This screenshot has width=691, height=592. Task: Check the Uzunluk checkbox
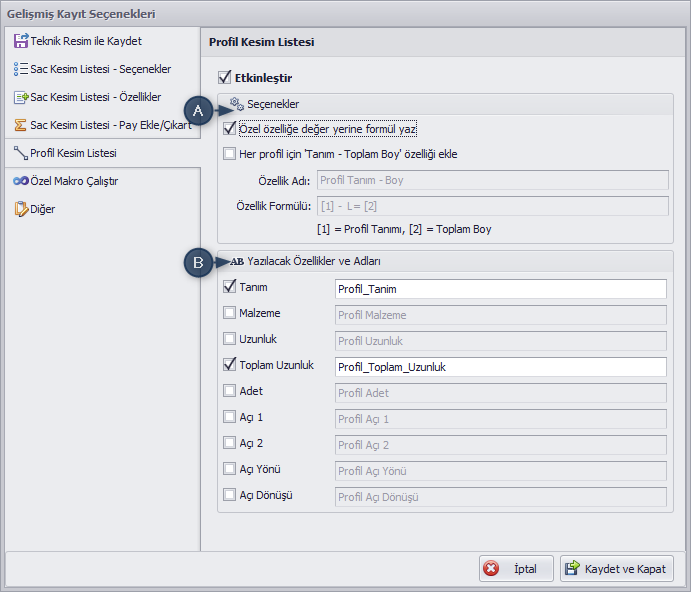(x=230, y=339)
